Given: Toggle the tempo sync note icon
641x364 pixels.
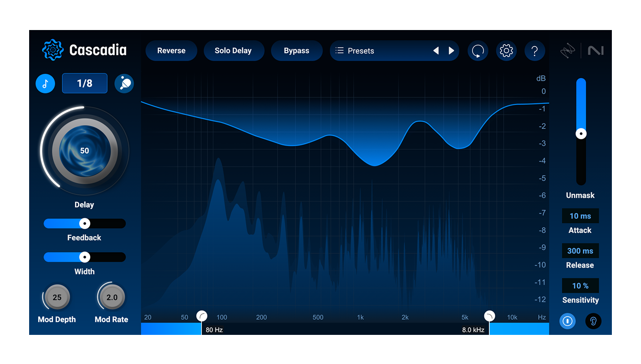Looking at the screenshot, I should coord(46,84).
